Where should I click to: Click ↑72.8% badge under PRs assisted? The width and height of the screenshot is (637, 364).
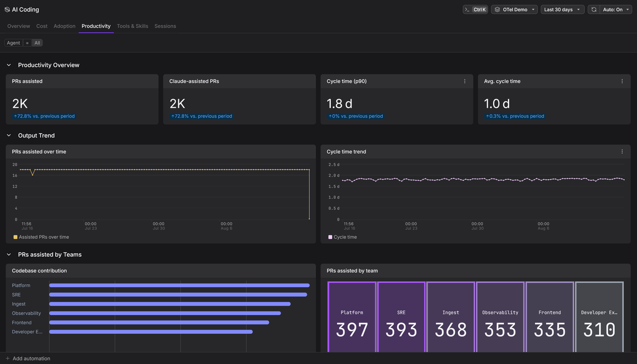(x=45, y=116)
